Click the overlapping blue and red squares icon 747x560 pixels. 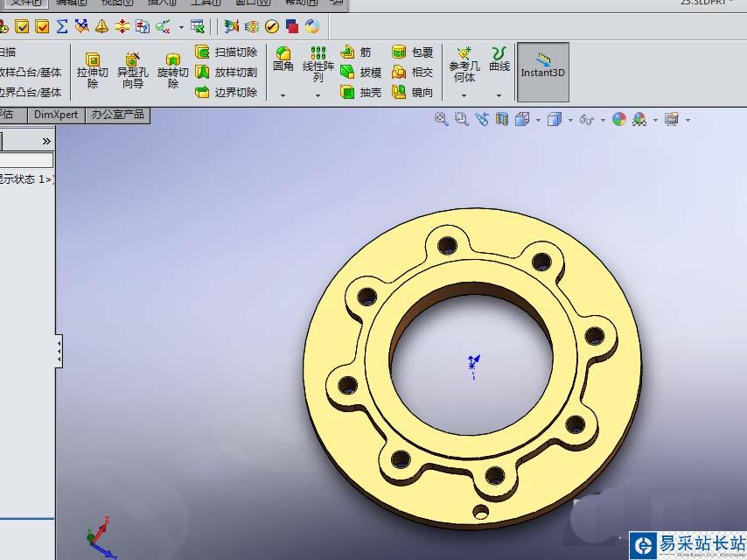pos(292,26)
